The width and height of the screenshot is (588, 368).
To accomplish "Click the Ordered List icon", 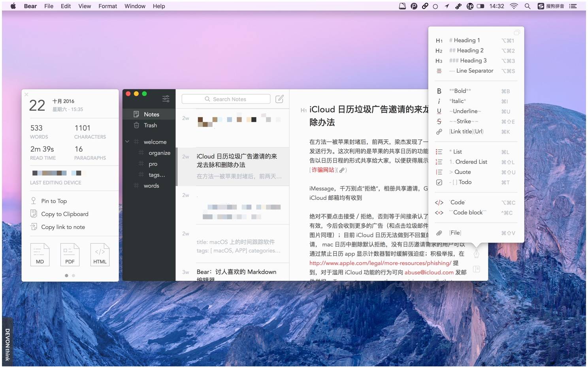I will (x=439, y=162).
